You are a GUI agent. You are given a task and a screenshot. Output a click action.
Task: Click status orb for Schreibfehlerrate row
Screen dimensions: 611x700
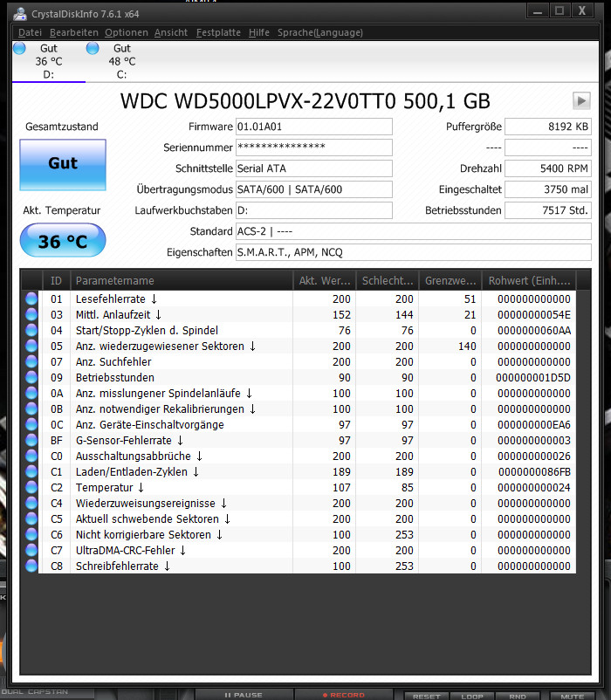click(x=31, y=566)
